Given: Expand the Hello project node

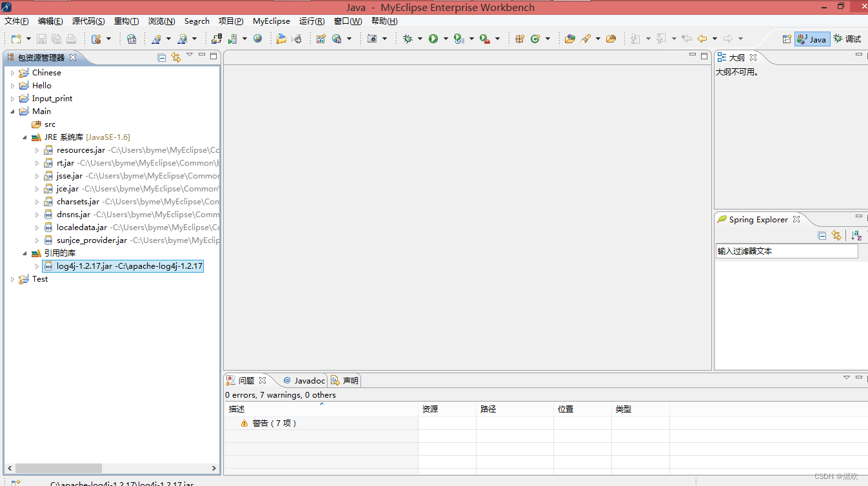Looking at the screenshot, I should tap(12, 86).
